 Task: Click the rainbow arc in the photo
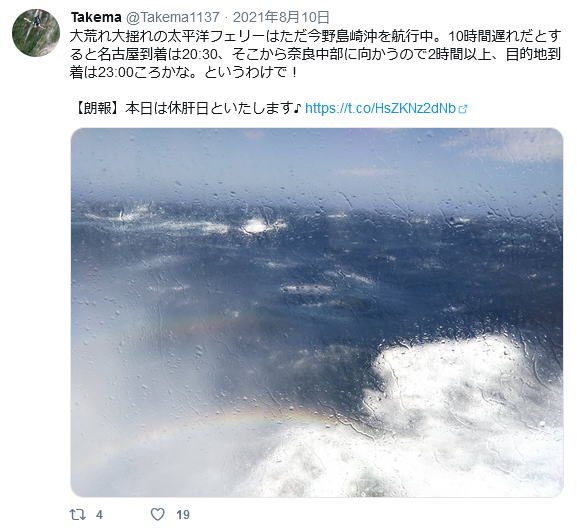coord(258,419)
